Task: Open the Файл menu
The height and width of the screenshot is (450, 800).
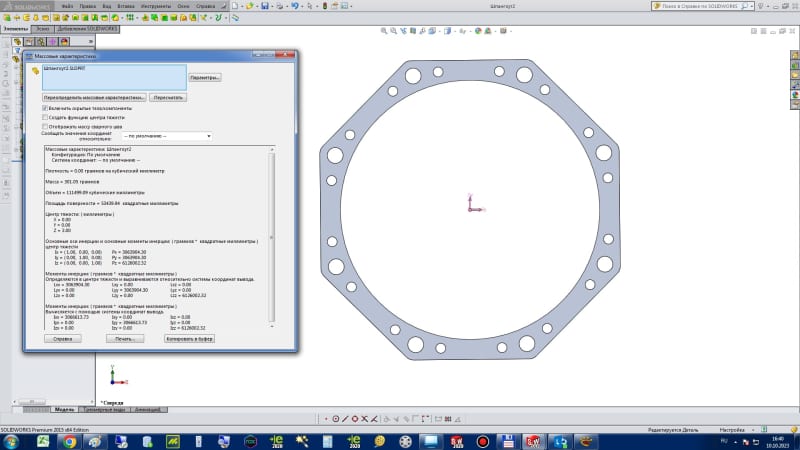Action: [x=67, y=6]
